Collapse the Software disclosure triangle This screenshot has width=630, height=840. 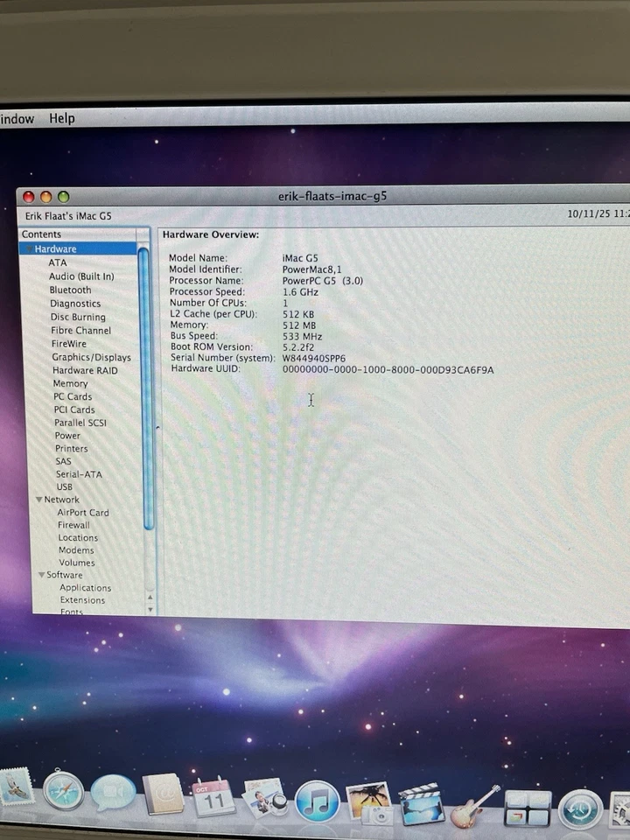[x=42, y=575]
